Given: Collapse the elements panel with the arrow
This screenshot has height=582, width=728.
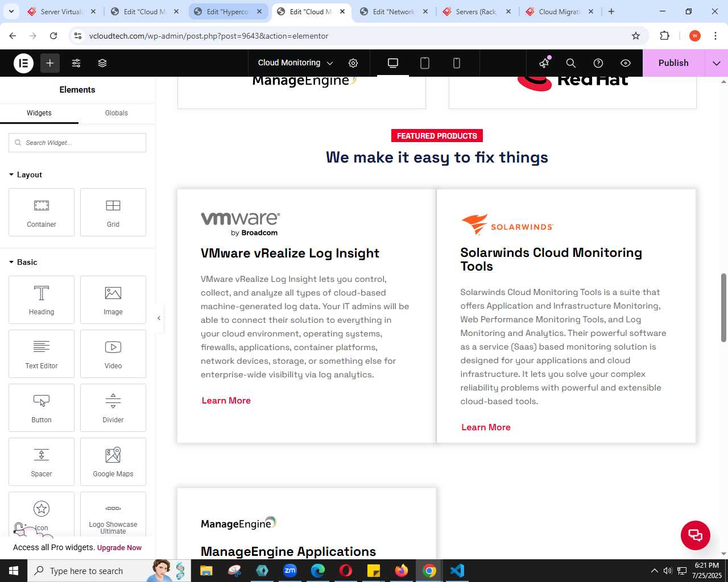Looking at the screenshot, I should [x=159, y=318].
